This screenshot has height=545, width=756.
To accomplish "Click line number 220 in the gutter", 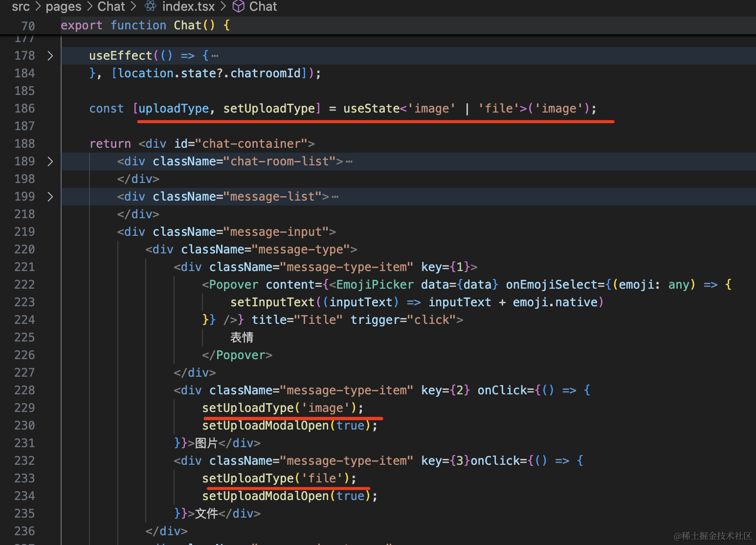I will coord(24,250).
